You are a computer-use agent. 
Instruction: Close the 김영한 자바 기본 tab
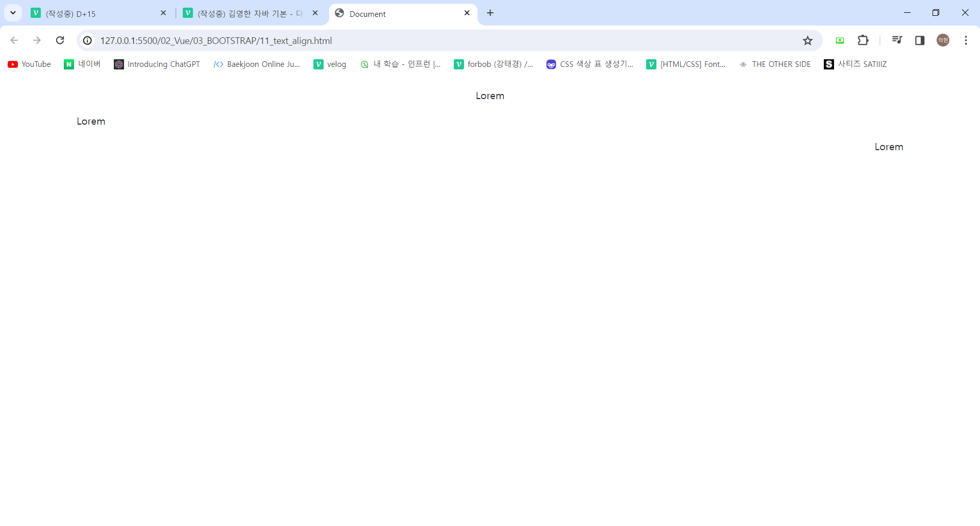[x=315, y=13]
